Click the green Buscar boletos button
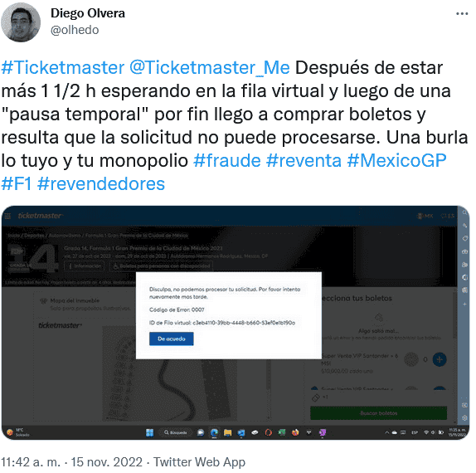Viewport: 476px width, 473px height. coord(378,413)
